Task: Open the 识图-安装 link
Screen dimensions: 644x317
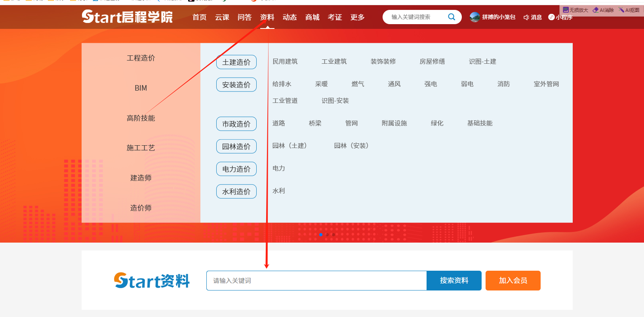Action: pyautogui.click(x=335, y=101)
